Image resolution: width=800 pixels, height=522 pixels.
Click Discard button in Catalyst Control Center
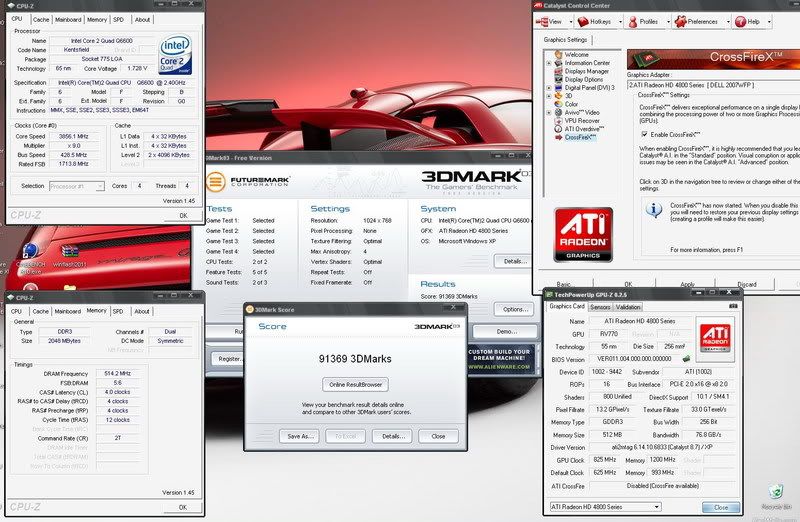tap(746, 284)
